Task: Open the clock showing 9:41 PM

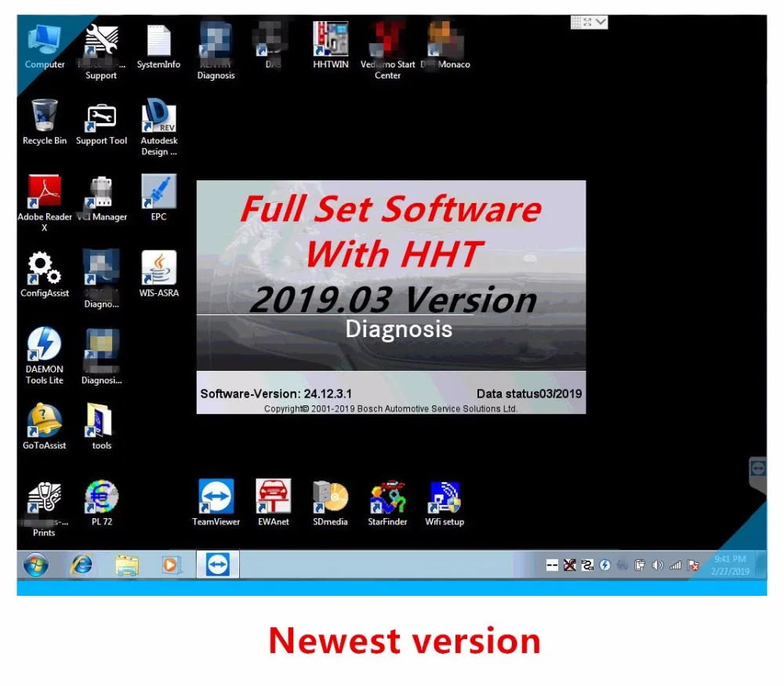Action: tap(730, 565)
